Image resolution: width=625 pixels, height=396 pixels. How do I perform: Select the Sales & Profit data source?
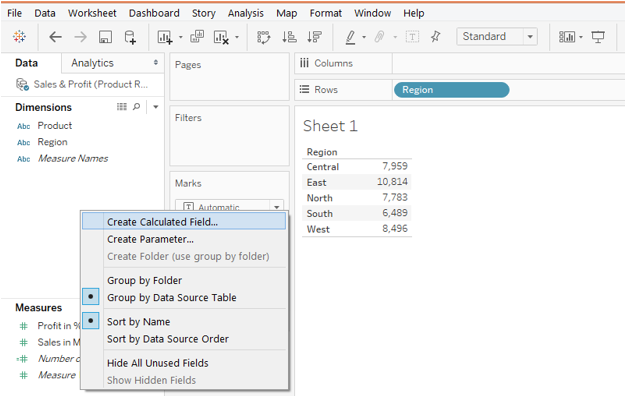click(90, 85)
